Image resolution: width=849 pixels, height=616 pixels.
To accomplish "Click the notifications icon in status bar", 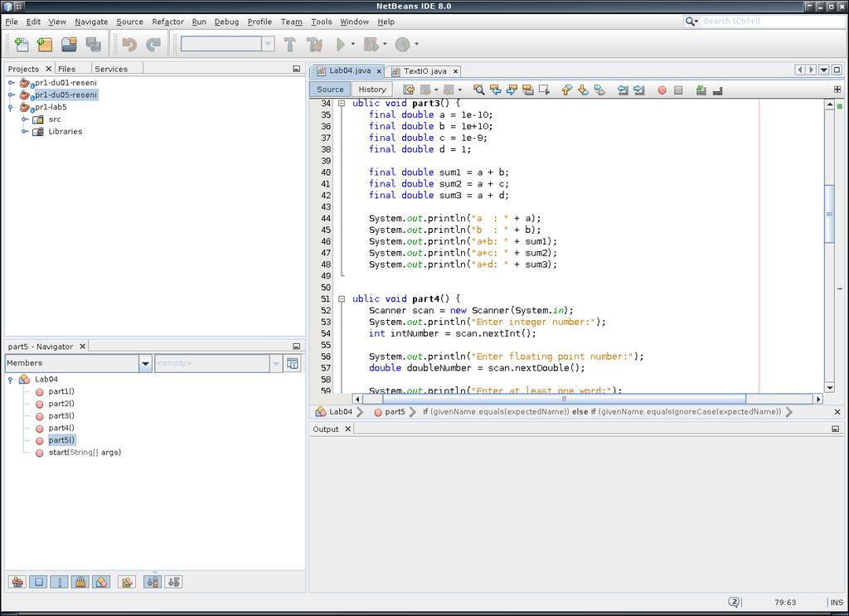I will click(x=735, y=602).
